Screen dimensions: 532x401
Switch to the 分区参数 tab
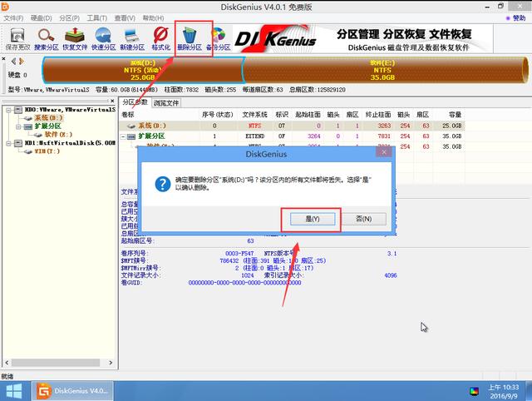click(135, 102)
